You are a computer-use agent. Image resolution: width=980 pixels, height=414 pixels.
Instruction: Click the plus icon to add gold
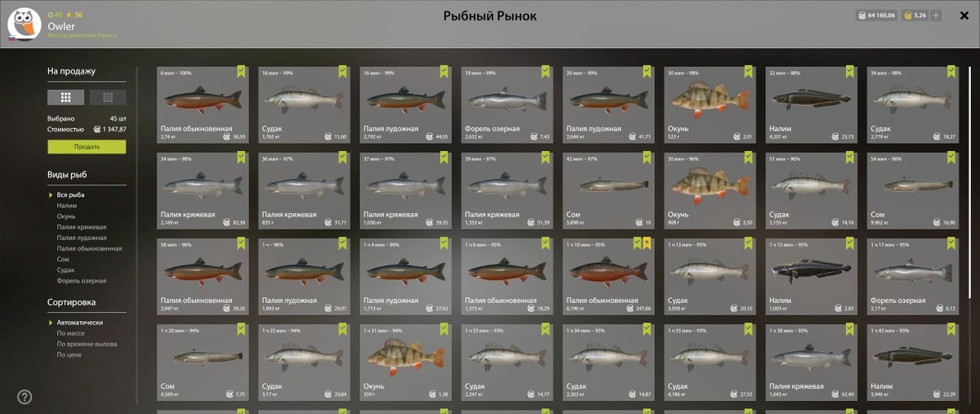point(936,16)
